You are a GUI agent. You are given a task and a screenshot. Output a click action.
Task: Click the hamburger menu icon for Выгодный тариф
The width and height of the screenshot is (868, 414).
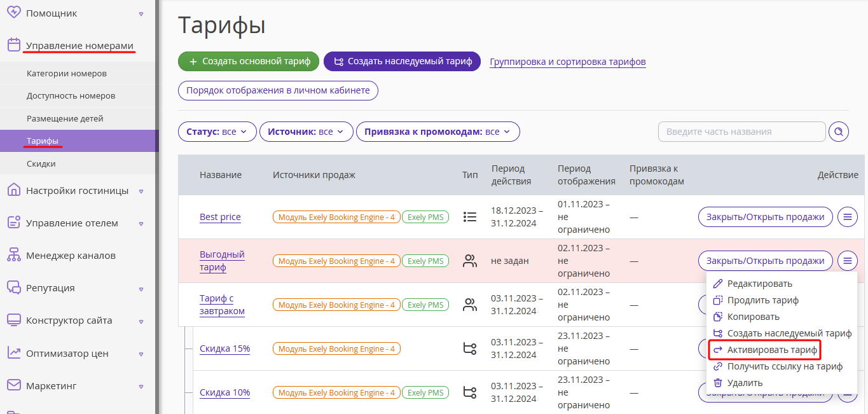click(847, 261)
